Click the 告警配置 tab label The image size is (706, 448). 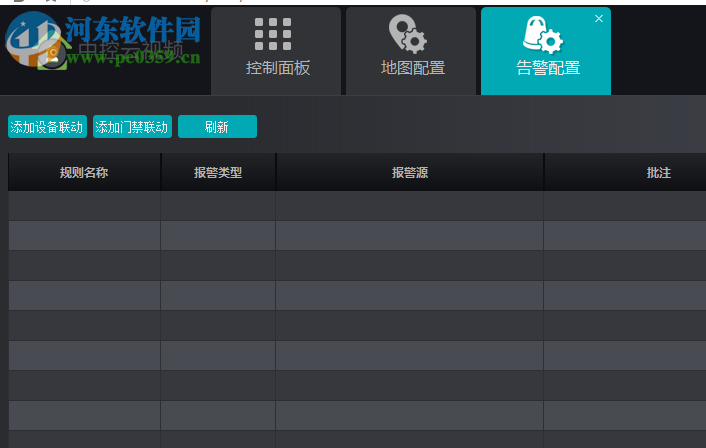pos(548,68)
